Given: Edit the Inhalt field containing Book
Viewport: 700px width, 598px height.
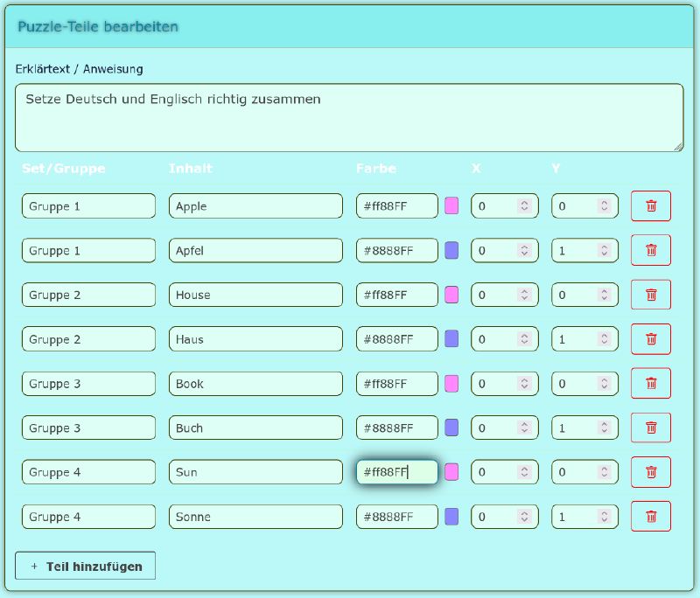Looking at the screenshot, I should coord(255,384).
